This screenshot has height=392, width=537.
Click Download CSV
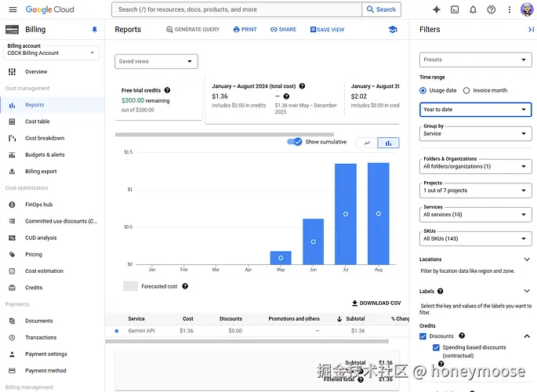tap(376, 303)
